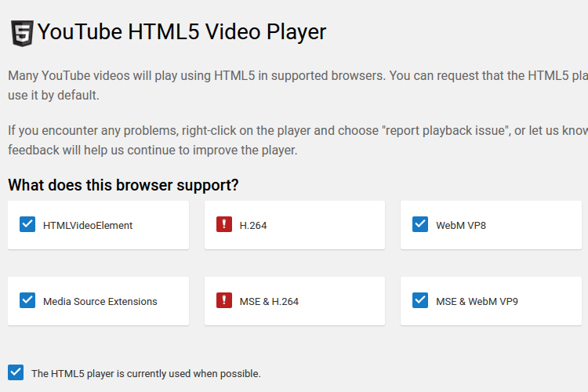Click the H.264 label text
The height and width of the screenshot is (392, 588).
253,226
